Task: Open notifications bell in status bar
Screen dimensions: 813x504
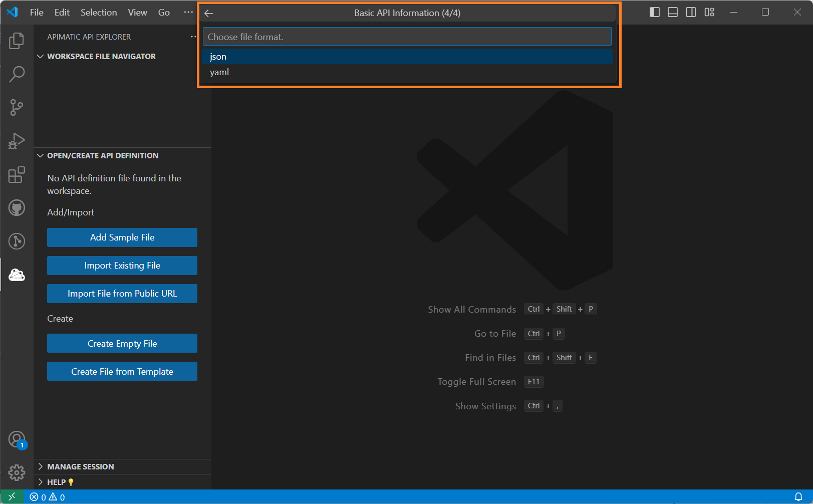Action: coord(798,497)
